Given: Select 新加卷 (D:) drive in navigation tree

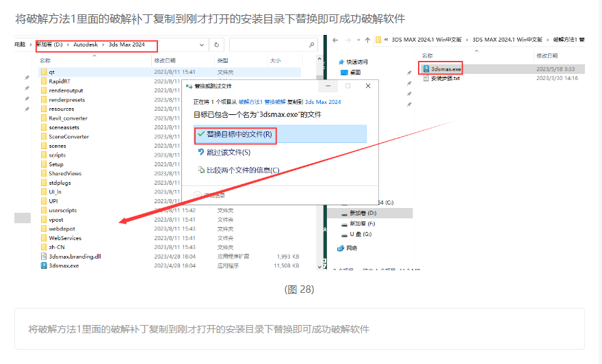Looking at the screenshot, I should tap(363, 213).
